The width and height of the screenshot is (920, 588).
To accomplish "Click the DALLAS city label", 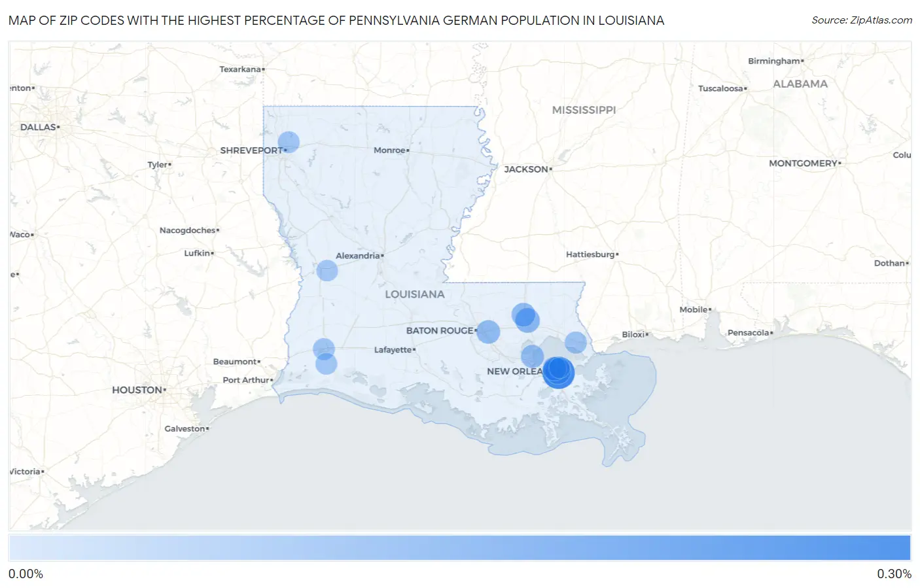I will coord(38,127).
